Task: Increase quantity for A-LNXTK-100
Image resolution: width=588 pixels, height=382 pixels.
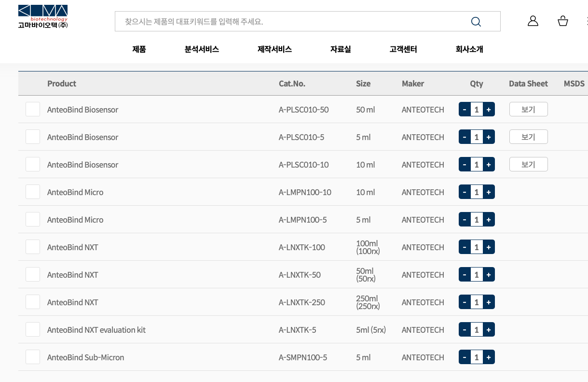Action: click(x=489, y=247)
